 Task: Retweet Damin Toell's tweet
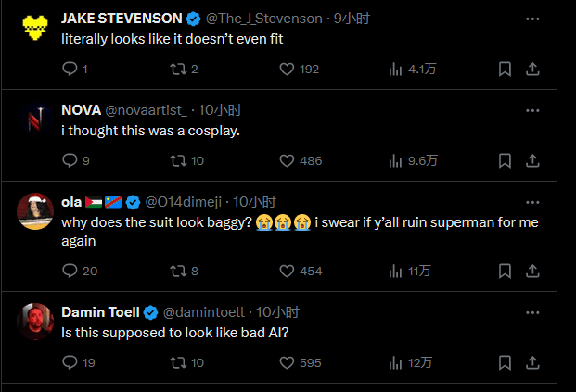[177, 362]
